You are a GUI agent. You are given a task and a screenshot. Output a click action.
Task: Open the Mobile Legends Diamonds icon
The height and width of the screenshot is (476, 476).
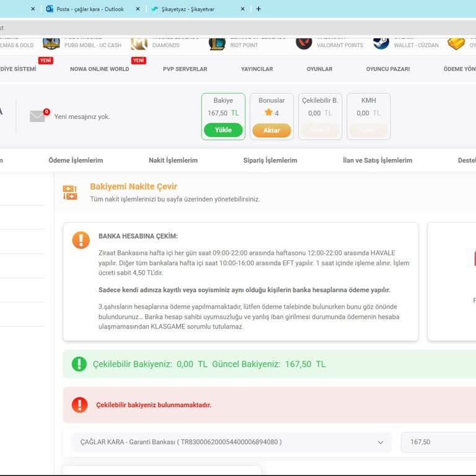click(x=139, y=43)
